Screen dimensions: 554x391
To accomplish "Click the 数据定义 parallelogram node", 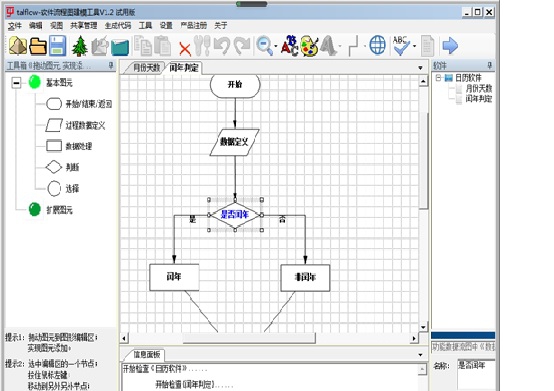I will tap(234, 142).
